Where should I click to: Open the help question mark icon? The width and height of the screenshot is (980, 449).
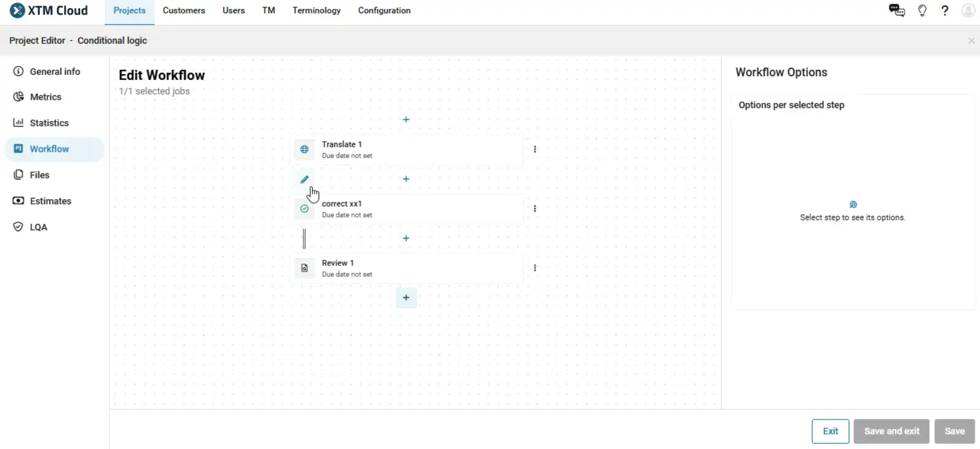point(945,10)
